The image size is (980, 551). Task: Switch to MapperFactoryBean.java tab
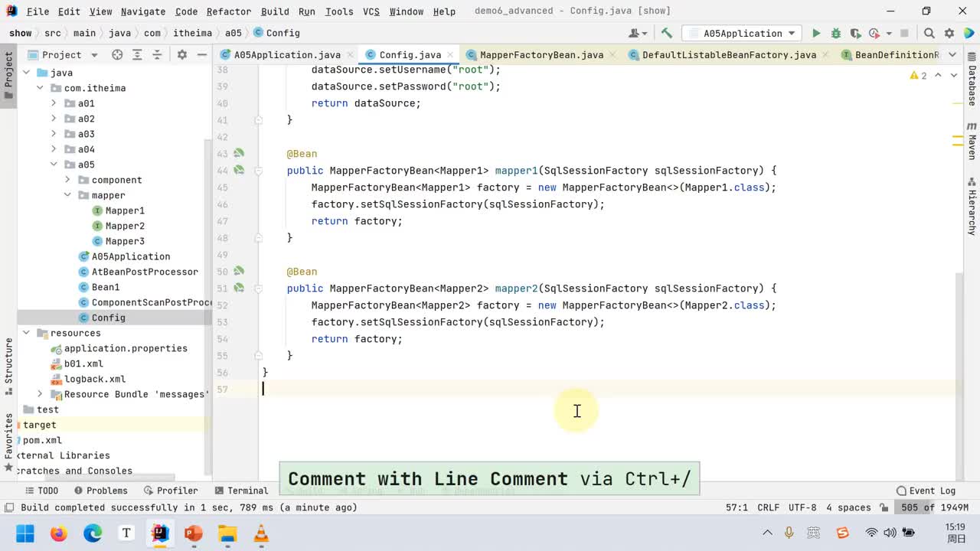[x=541, y=54]
